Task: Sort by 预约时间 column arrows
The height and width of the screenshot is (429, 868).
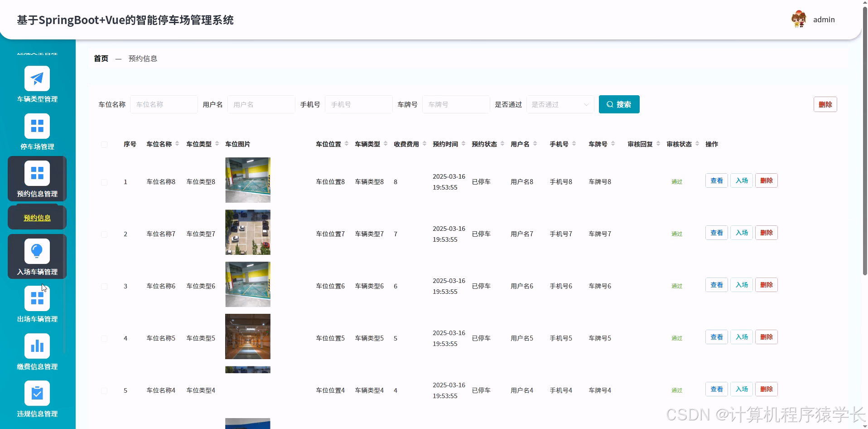Action: click(x=463, y=144)
